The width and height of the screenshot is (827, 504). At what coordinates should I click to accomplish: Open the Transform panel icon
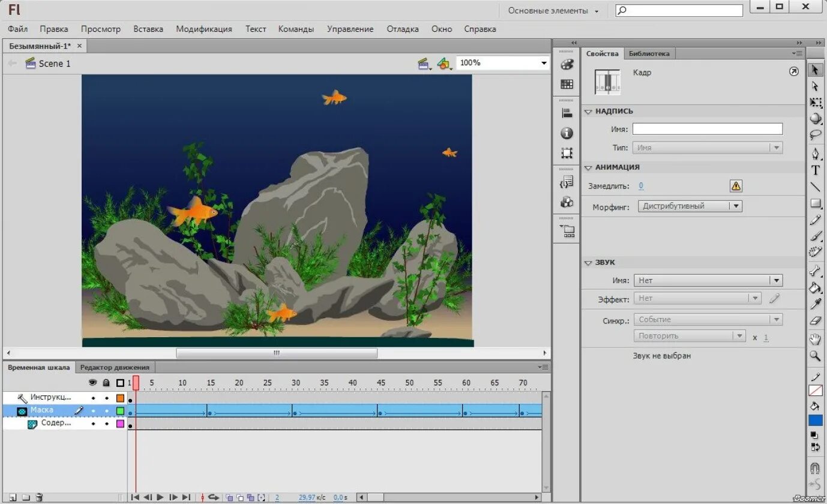567,153
